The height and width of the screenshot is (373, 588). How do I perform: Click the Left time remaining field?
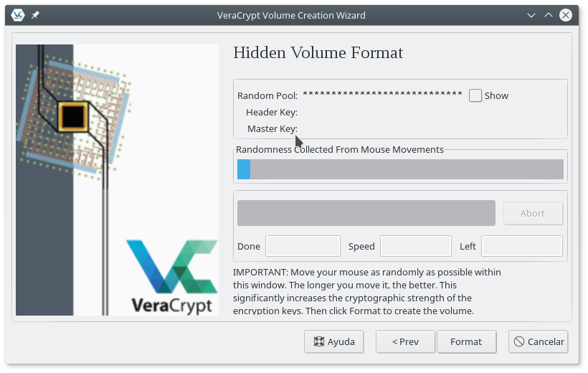521,246
